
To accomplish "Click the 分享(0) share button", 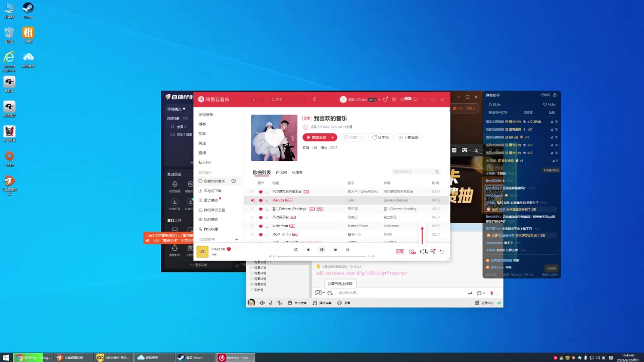I will (381, 137).
